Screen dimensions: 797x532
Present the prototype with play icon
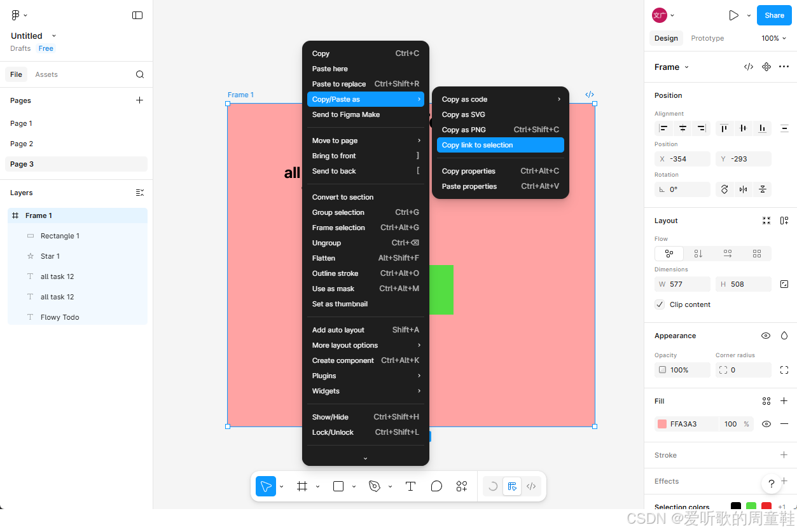733,15
